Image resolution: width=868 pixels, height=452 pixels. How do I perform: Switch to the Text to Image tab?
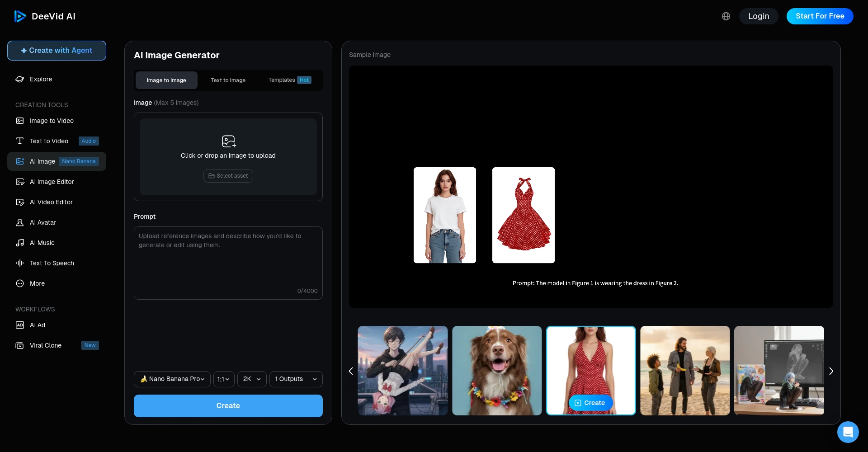coord(228,80)
